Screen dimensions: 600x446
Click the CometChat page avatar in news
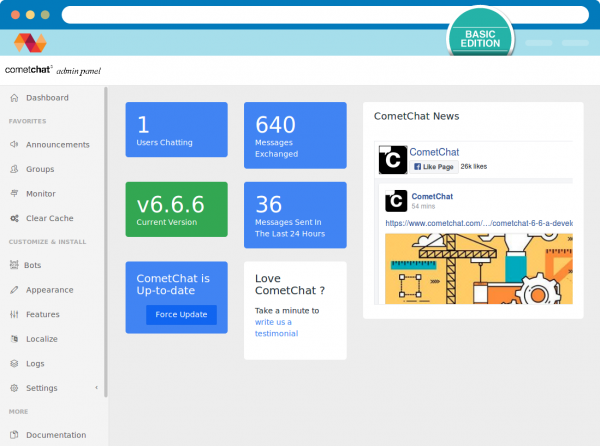[x=393, y=160]
